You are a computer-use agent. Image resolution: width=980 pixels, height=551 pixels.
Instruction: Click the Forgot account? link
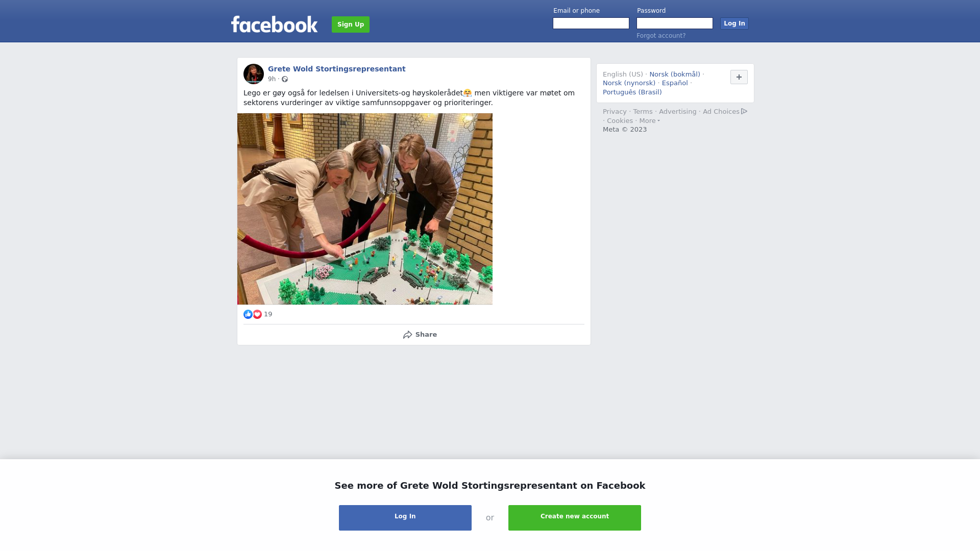tap(661, 36)
